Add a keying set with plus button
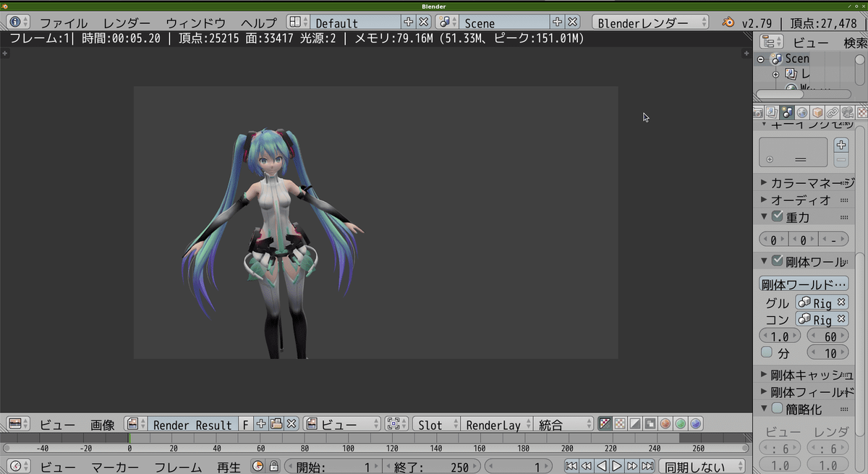This screenshot has width=868, height=474. coord(842,145)
